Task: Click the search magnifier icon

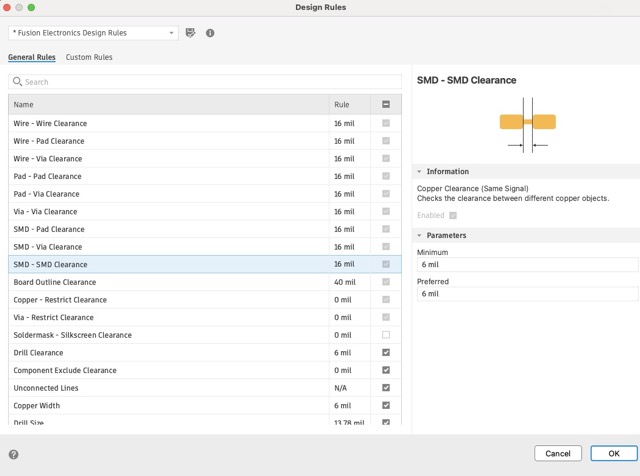Action: click(x=18, y=82)
